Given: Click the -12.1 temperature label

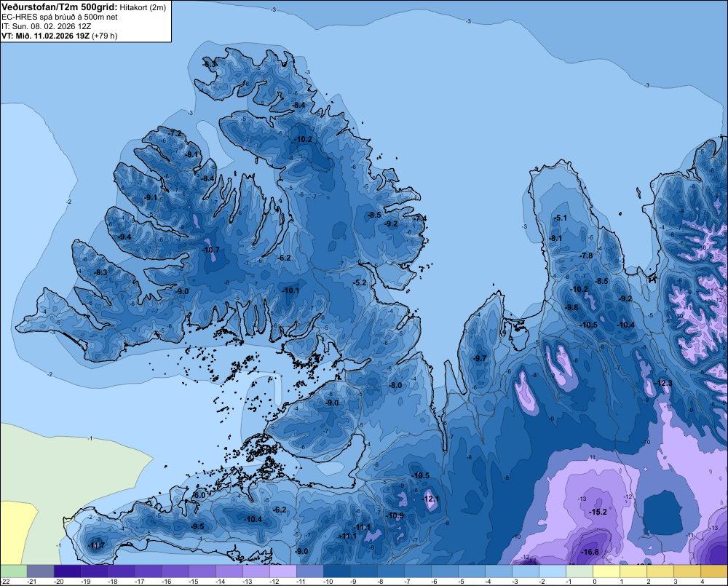Looking at the screenshot, I should [430, 499].
